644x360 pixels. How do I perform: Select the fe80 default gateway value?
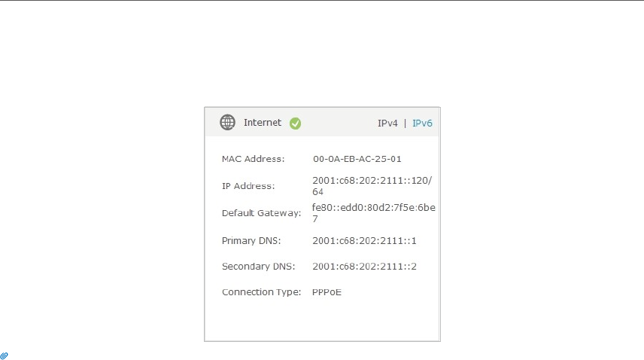click(x=373, y=213)
